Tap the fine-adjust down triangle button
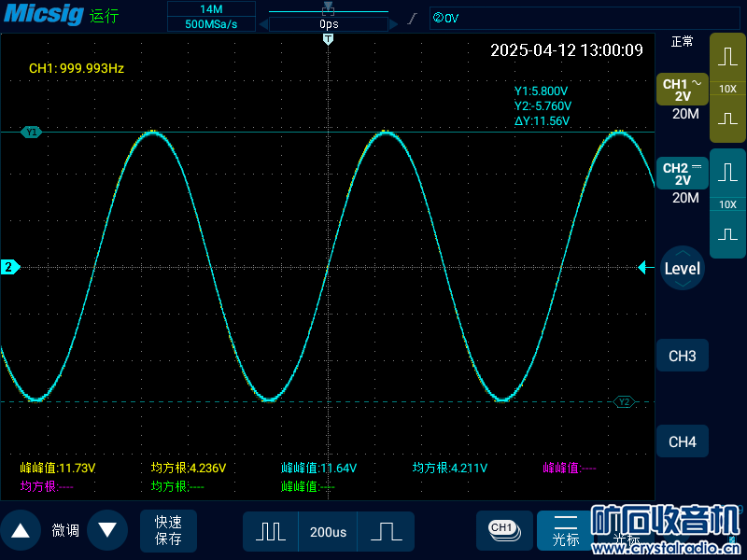Screen dimensions: 747x560 point(107,530)
